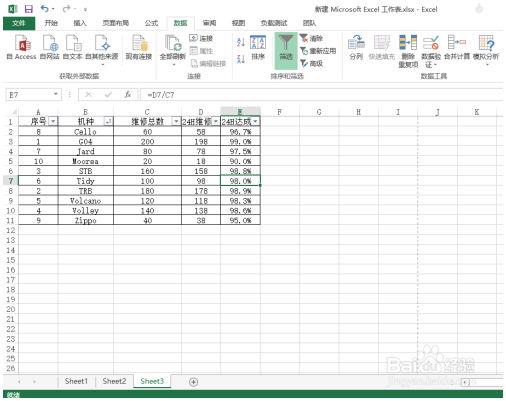Select cell containing Zippo
The image size is (506, 401).
point(86,220)
